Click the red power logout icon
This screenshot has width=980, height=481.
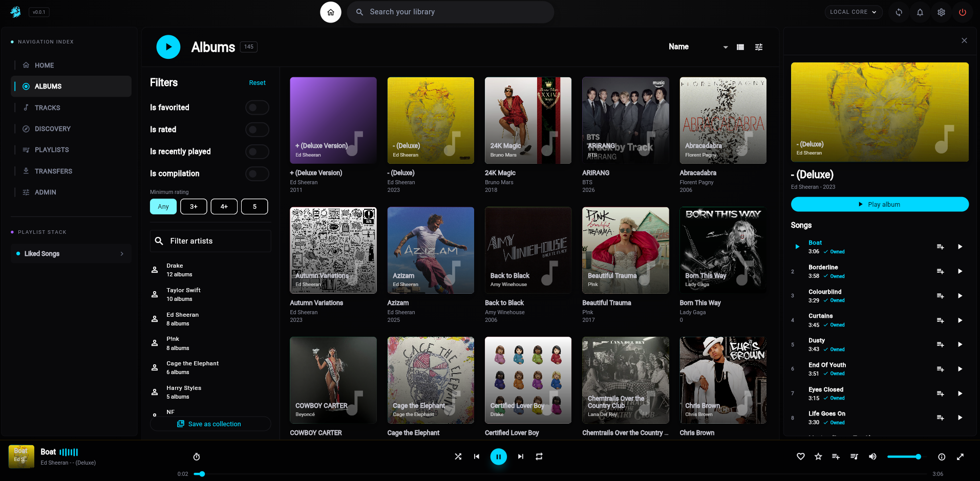coord(963,12)
